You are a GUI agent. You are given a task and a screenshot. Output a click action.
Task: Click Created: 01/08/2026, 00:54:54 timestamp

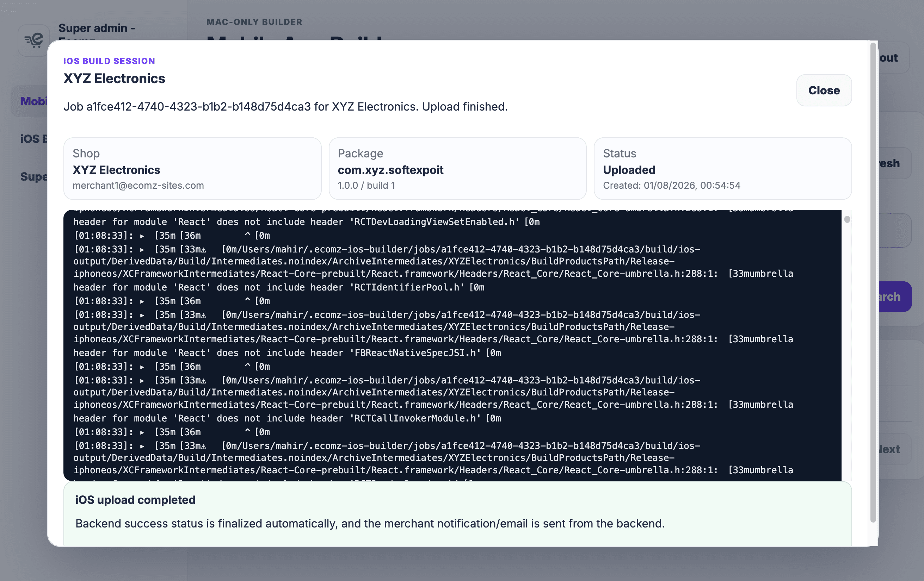pyautogui.click(x=672, y=185)
